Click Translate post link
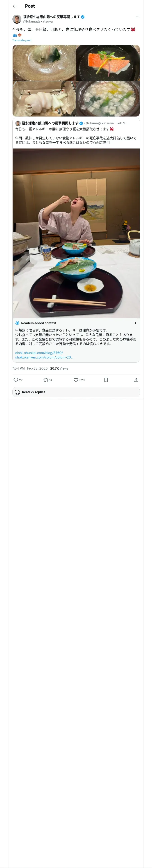152x868 pixels. point(22,40)
